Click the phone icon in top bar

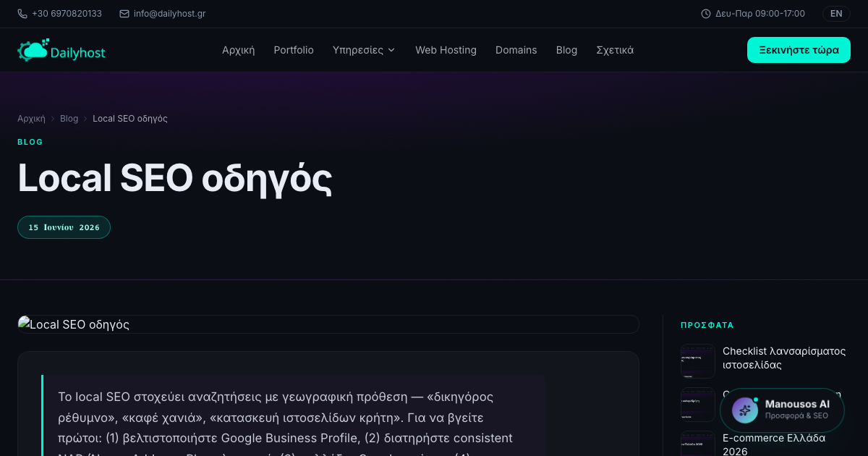pyautogui.click(x=22, y=14)
